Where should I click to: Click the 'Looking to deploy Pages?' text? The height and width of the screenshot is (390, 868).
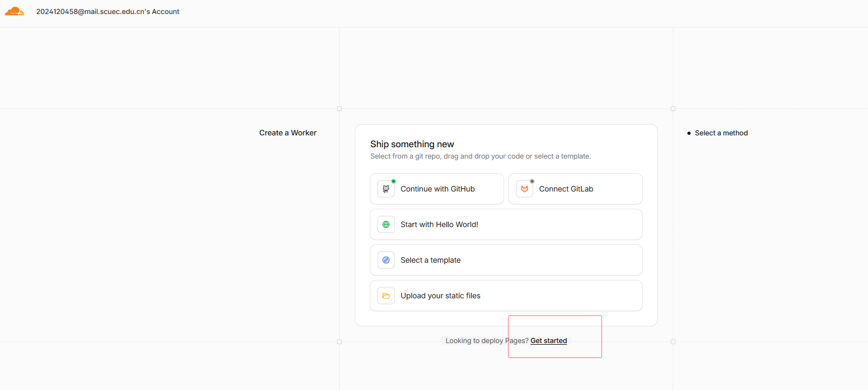click(x=487, y=341)
